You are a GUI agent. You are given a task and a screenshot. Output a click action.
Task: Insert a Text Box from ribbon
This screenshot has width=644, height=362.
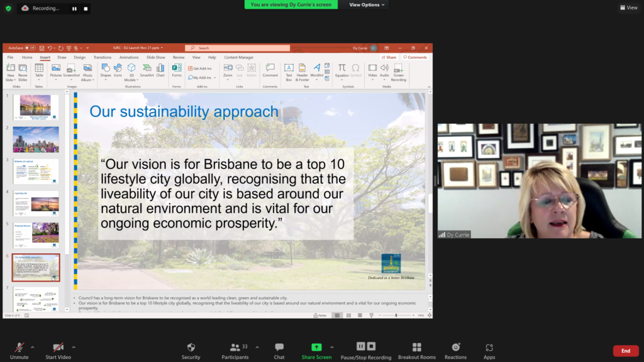coord(289,70)
